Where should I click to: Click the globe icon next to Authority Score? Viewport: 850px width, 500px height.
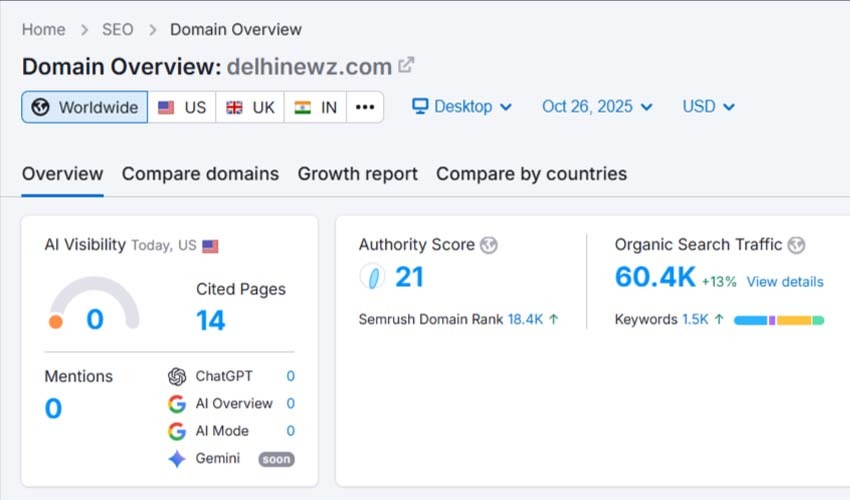coord(488,245)
